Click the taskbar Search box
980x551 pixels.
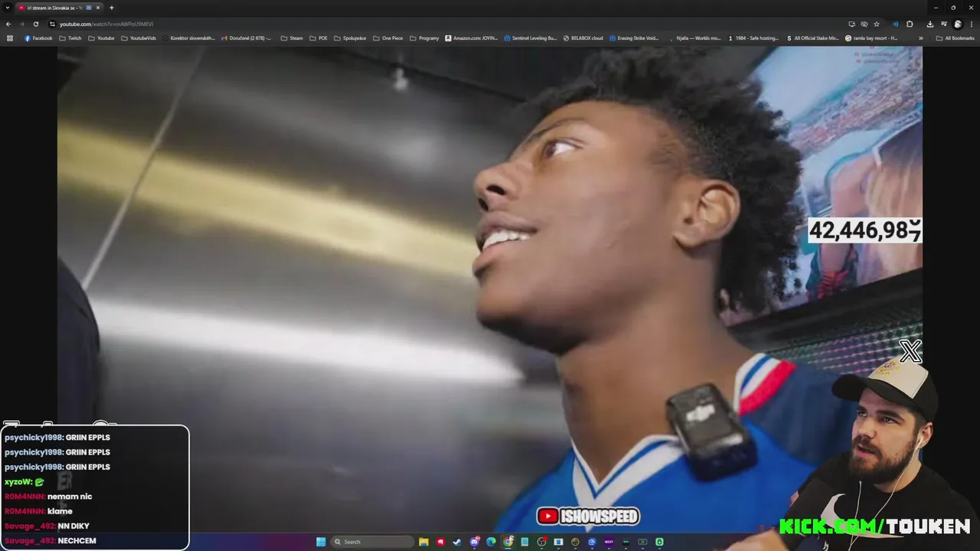click(372, 542)
